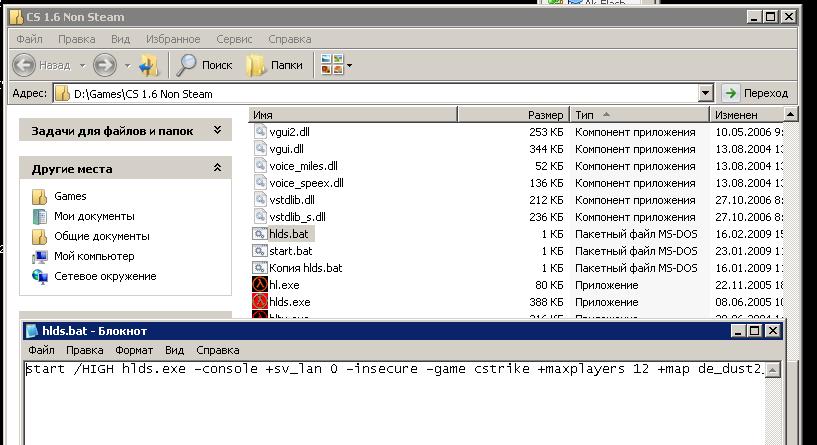Open Правка menu in Explorer window

77,39
